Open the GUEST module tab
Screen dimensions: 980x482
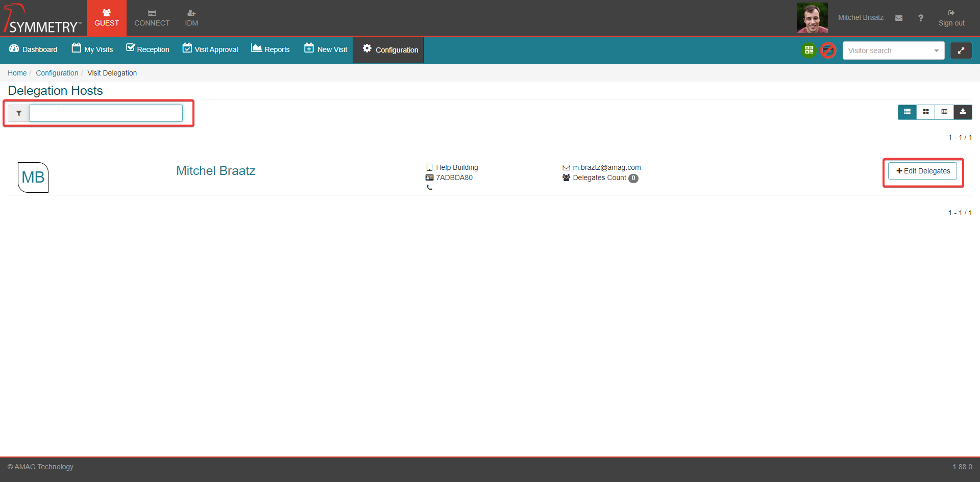[106, 18]
